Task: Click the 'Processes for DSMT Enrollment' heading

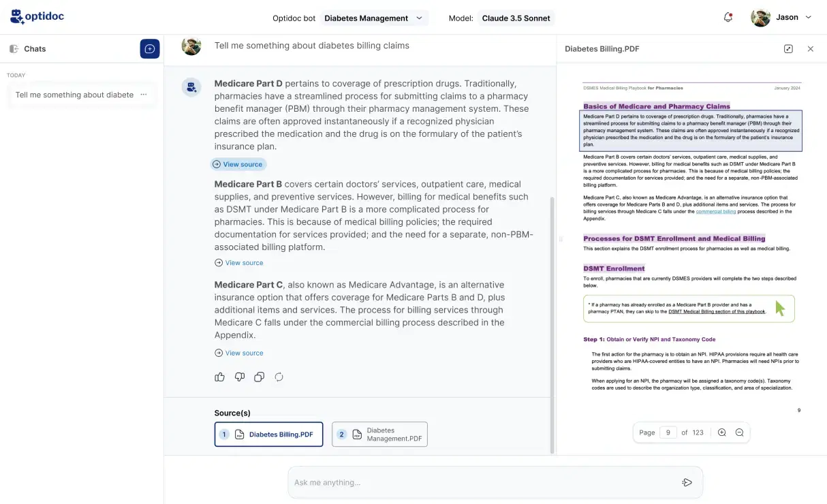Action: (674, 238)
